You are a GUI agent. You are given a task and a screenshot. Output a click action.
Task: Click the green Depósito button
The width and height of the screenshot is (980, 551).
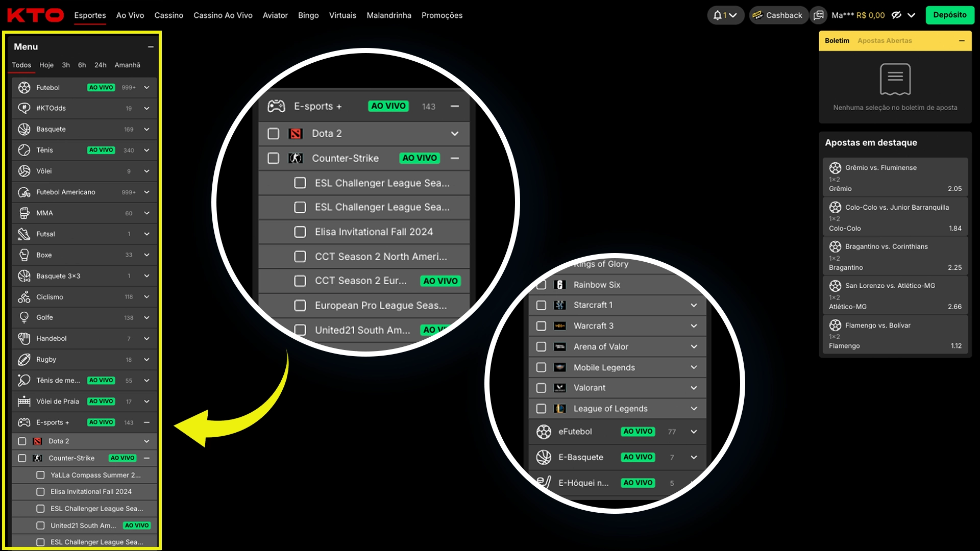point(950,15)
